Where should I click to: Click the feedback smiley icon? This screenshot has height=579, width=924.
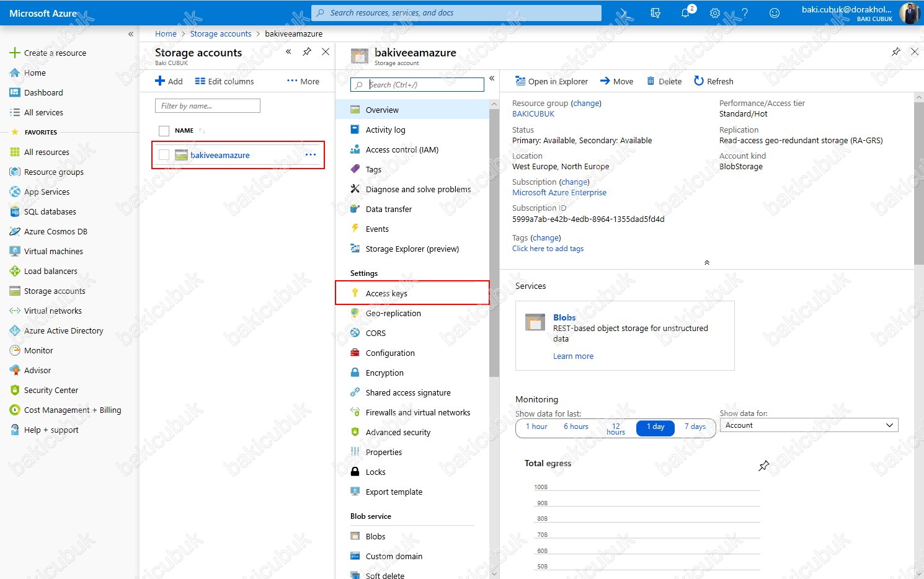[775, 12]
